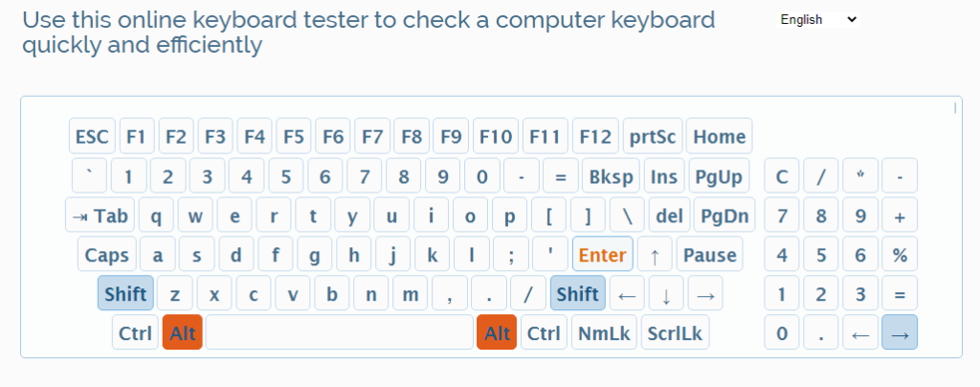
Task: Toggle the ScrlLk scroll lock key
Action: tap(675, 333)
